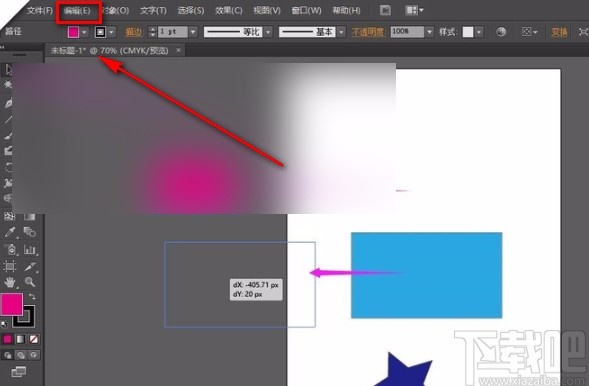
Task: Click the 1 pt stroke weight field
Action: pyautogui.click(x=172, y=32)
